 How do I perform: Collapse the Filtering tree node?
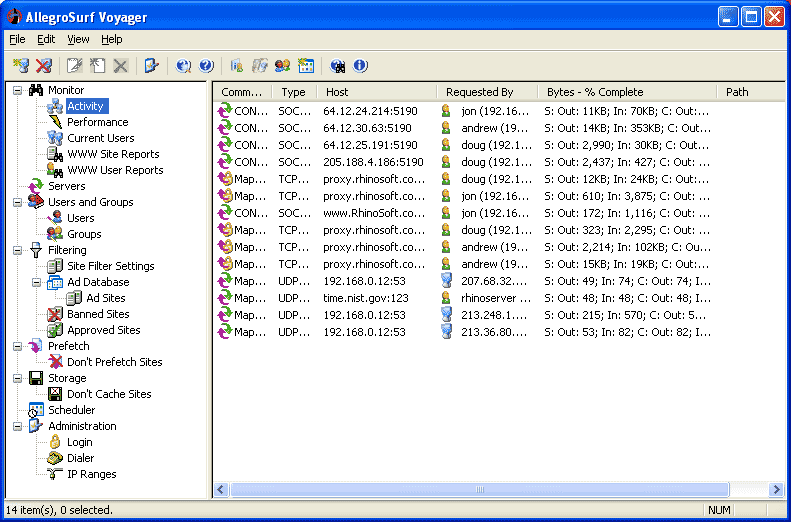click(x=18, y=251)
